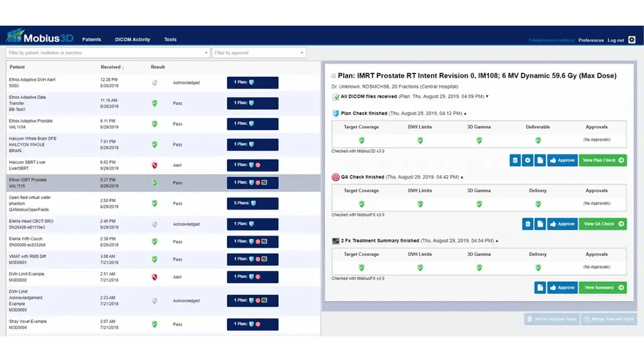This screenshot has width=644, height=362.
Task: Click the Mobius3D logo
Action: tap(40, 37)
